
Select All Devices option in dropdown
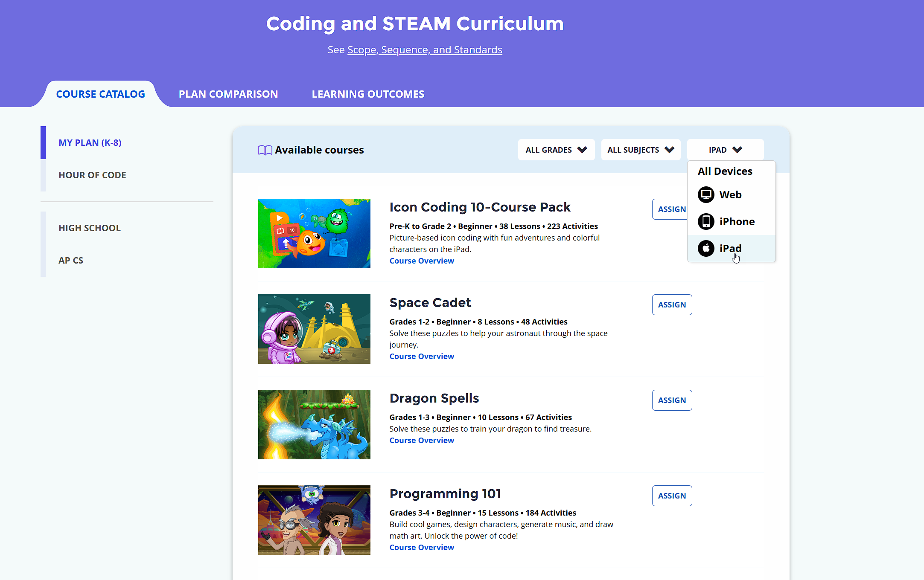725,171
